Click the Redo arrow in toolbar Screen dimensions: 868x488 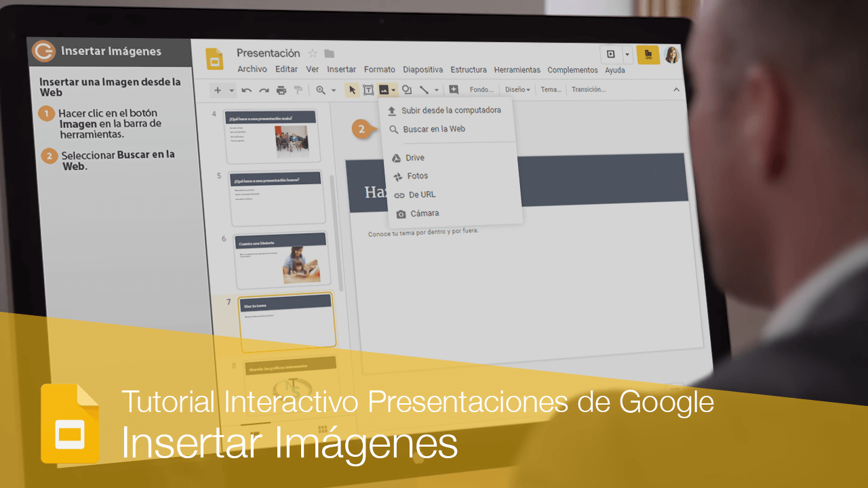pos(264,90)
